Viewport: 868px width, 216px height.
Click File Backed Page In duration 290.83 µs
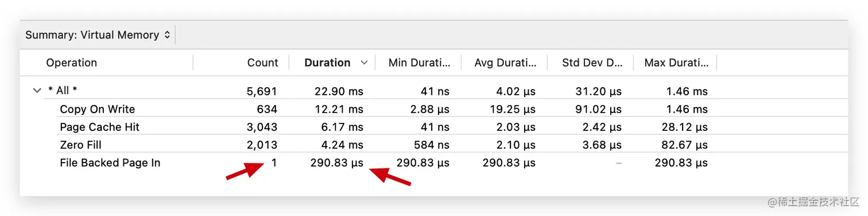[x=337, y=163]
